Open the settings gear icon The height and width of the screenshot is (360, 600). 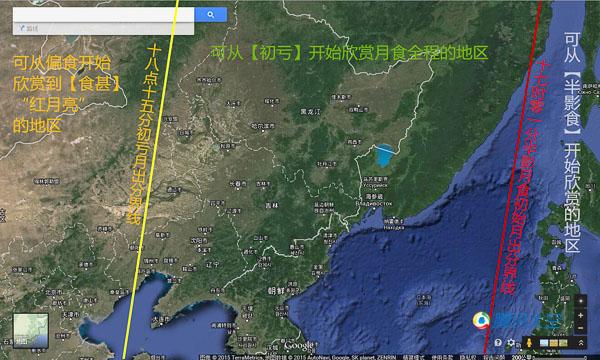coord(511,342)
